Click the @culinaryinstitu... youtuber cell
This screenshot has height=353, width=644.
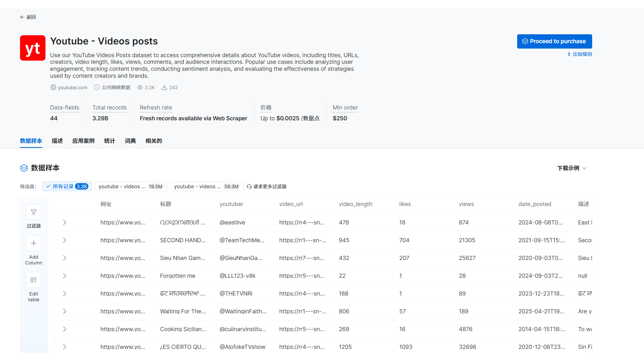pos(243,329)
